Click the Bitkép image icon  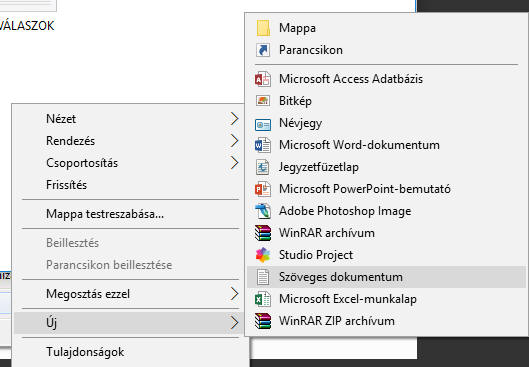(x=263, y=101)
